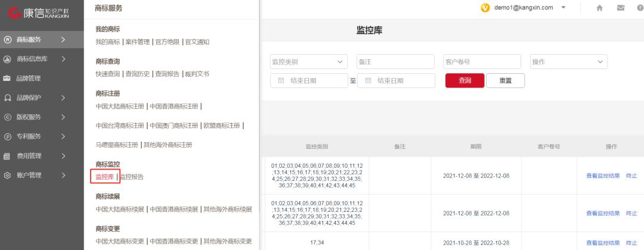Open 查询报告 menu item

pyautogui.click(x=167, y=74)
